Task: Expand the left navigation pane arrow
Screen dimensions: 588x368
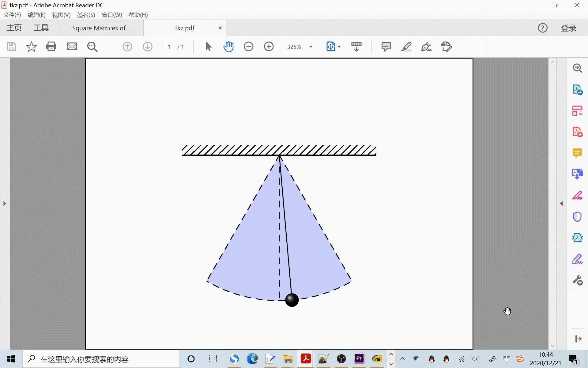Action: (x=5, y=203)
